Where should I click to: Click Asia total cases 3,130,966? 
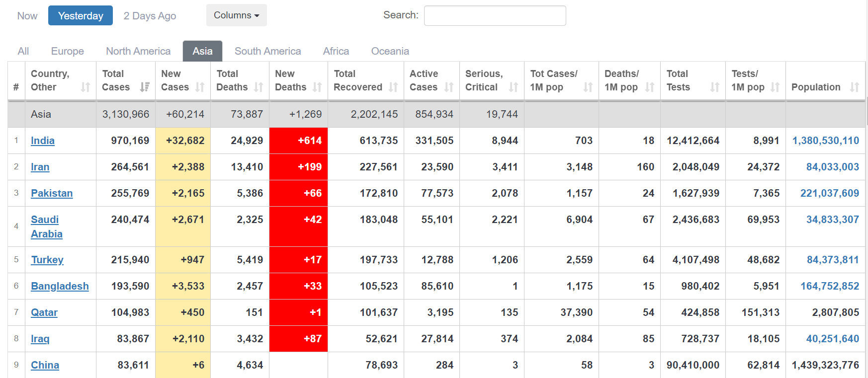[x=126, y=114]
